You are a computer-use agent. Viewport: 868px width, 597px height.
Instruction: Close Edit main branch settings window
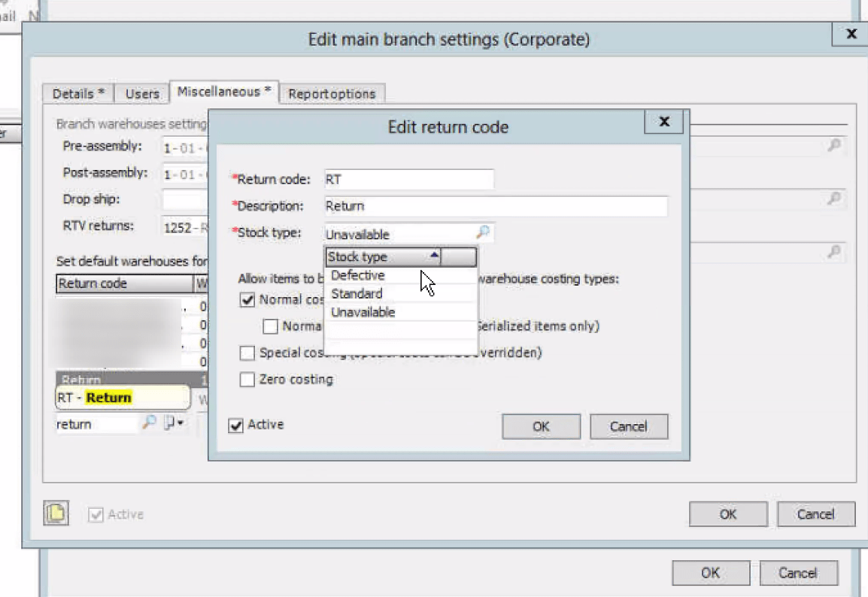point(851,35)
